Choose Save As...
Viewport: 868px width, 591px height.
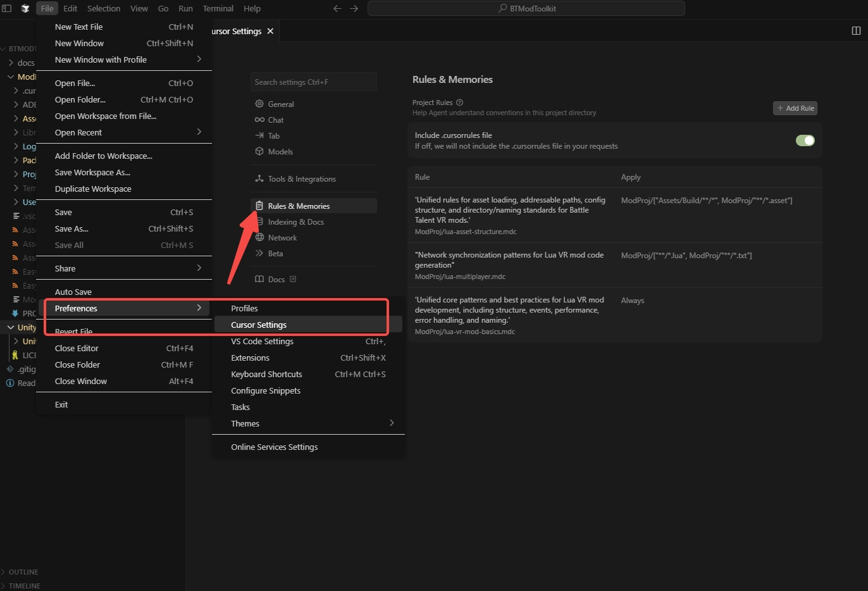124,228
